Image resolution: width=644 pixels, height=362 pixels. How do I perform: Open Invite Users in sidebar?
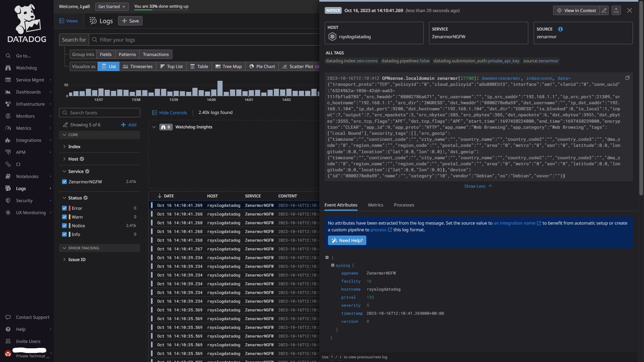click(x=28, y=341)
